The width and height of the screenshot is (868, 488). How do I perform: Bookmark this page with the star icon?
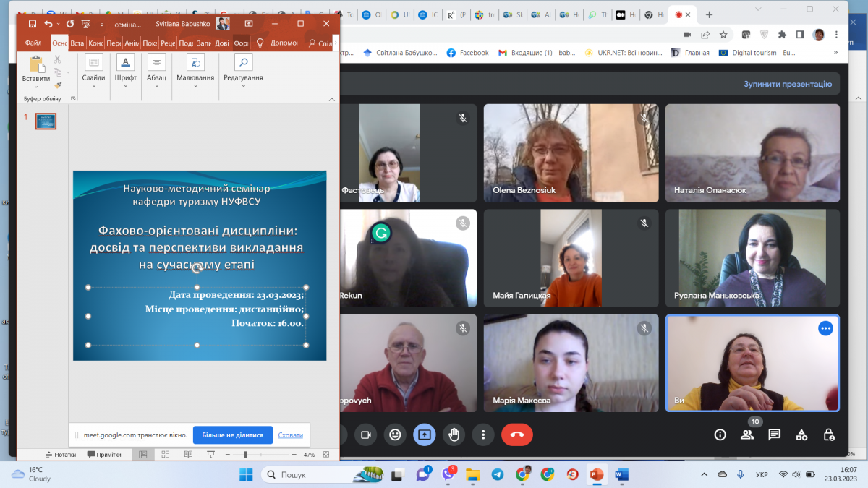point(723,34)
